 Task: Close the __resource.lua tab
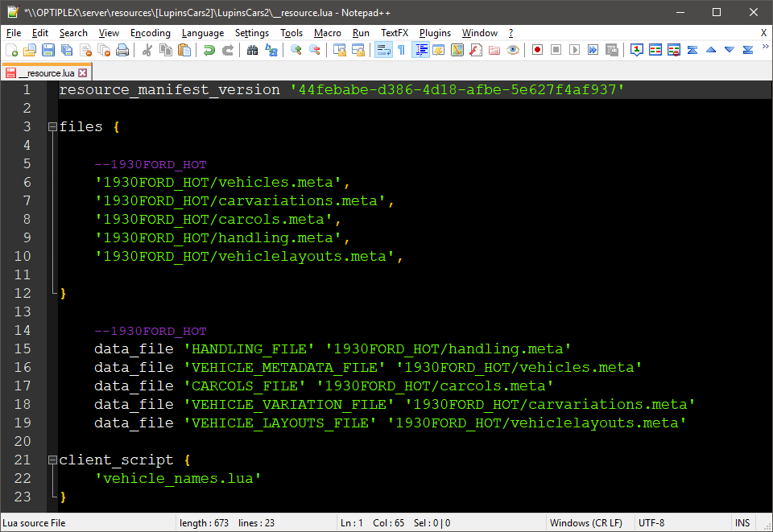(83, 73)
